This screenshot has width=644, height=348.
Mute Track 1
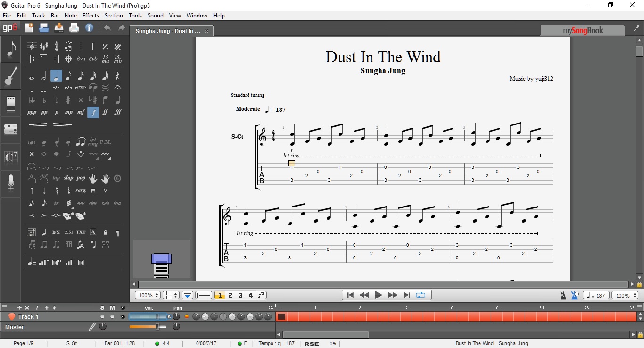[x=112, y=316]
